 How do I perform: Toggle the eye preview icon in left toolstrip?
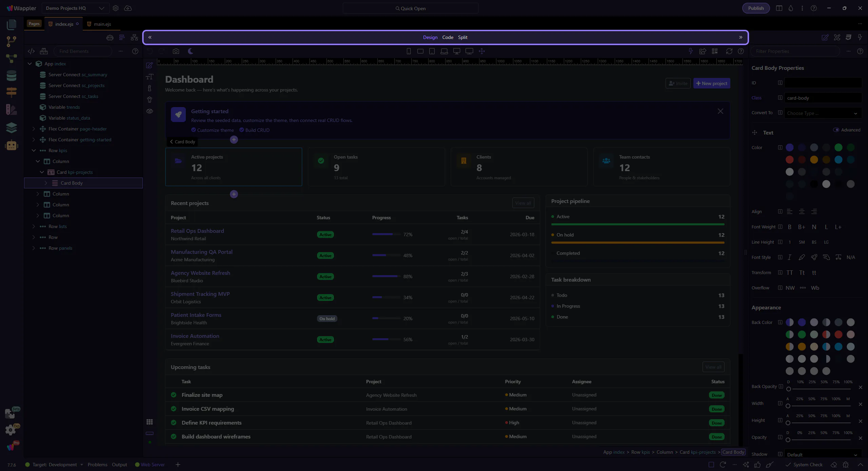pyautogui.click(x=150, y=111)
